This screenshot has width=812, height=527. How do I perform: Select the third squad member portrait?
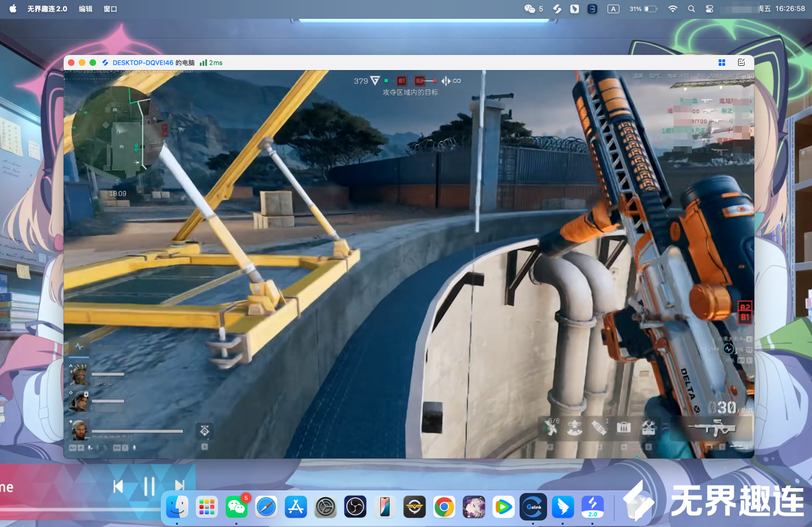pos(79,430)
